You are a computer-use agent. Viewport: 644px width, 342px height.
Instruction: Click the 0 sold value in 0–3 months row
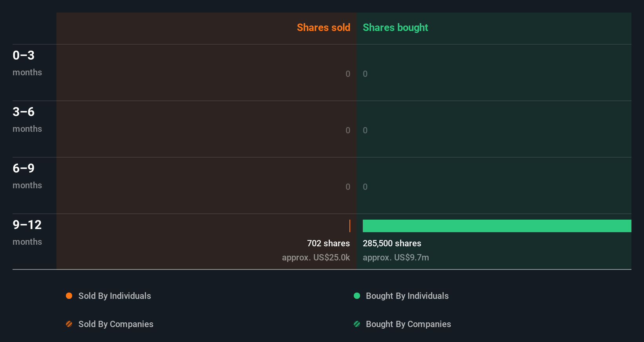pos(348,74)
